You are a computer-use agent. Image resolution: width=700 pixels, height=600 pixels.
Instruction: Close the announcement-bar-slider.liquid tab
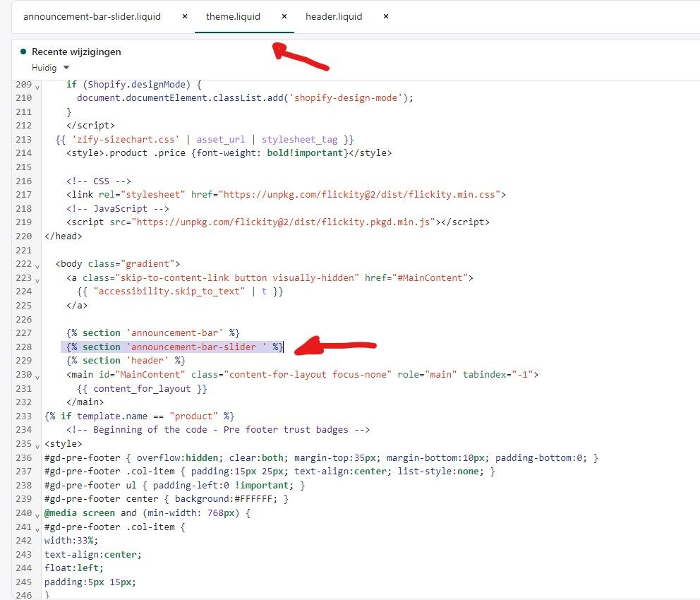click(x=184, y=16)
